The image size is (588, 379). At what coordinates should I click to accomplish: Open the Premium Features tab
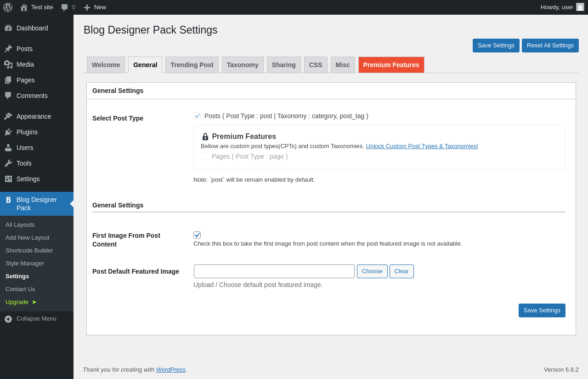pos(391,65)
